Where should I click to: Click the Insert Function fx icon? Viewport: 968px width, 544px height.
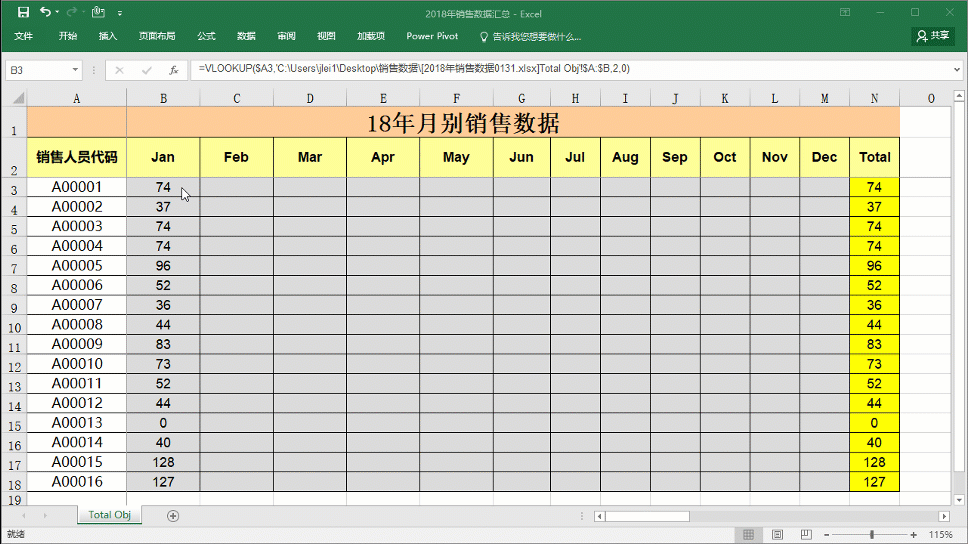click(173, 70)
